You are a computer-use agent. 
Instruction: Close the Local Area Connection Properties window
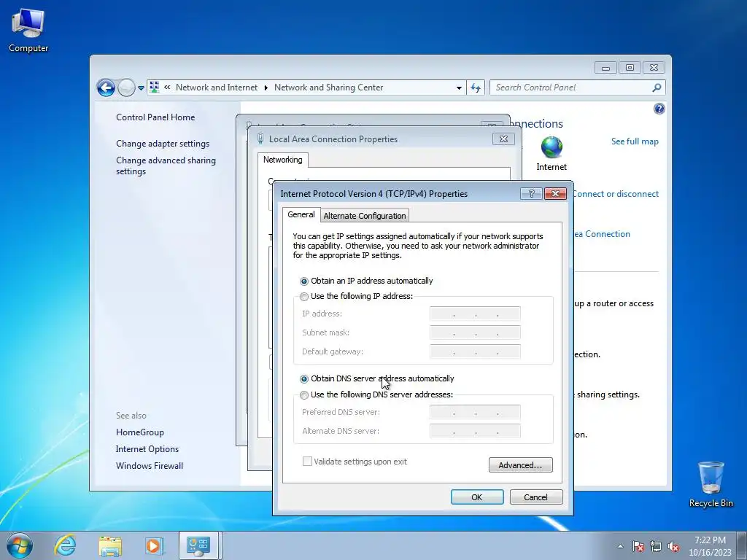503,139
